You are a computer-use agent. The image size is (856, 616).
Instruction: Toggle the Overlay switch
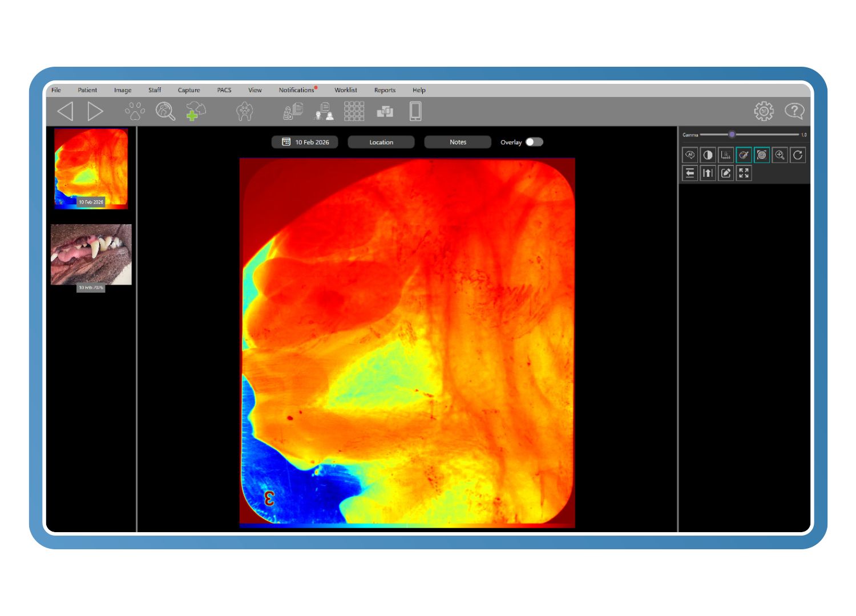click(x=534, y=142)
